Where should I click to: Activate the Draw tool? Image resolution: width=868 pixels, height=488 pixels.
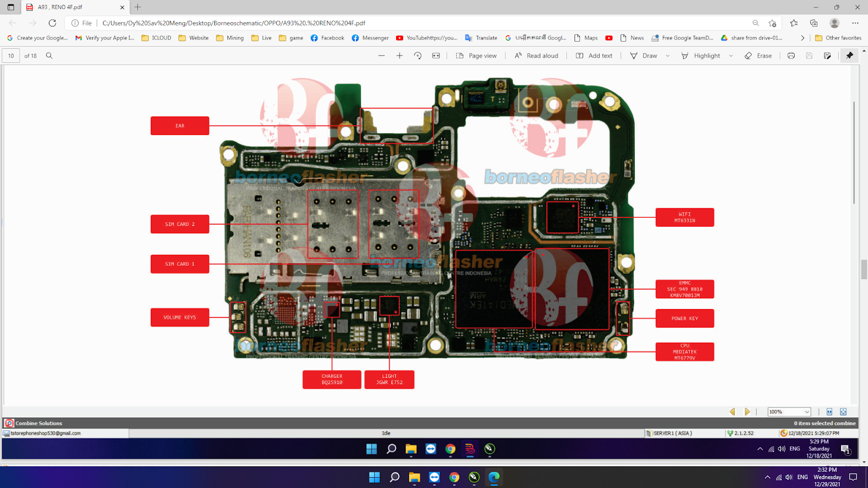click(644, 56)
